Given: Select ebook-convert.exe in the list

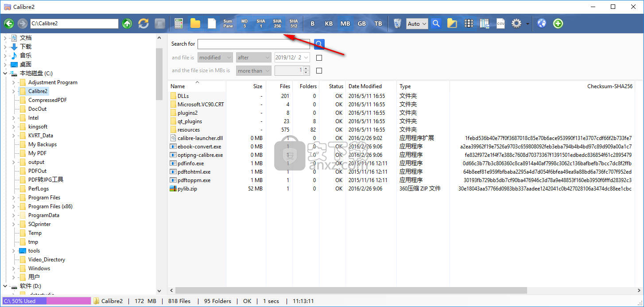Looking at the screenshot, I should point(199,147).
